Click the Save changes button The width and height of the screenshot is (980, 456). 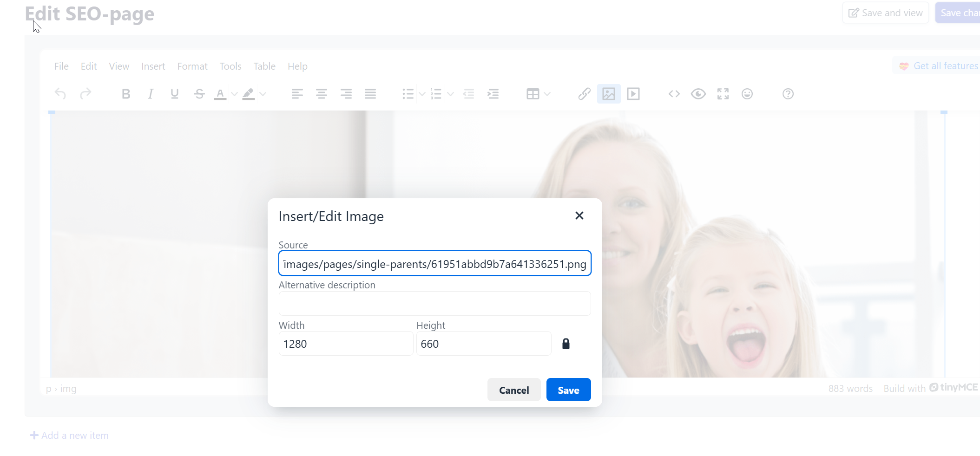pyautogui.click(x=958, y=13)
